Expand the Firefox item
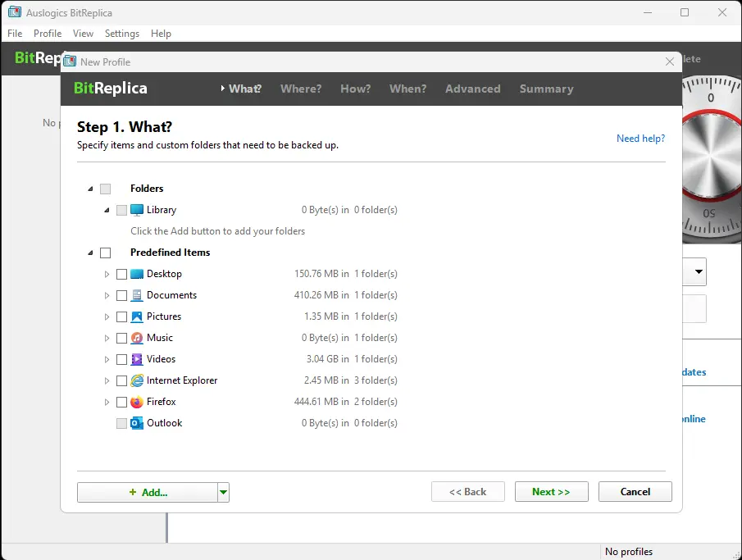Viewport: 742px width, 560px height. point(107,402)
